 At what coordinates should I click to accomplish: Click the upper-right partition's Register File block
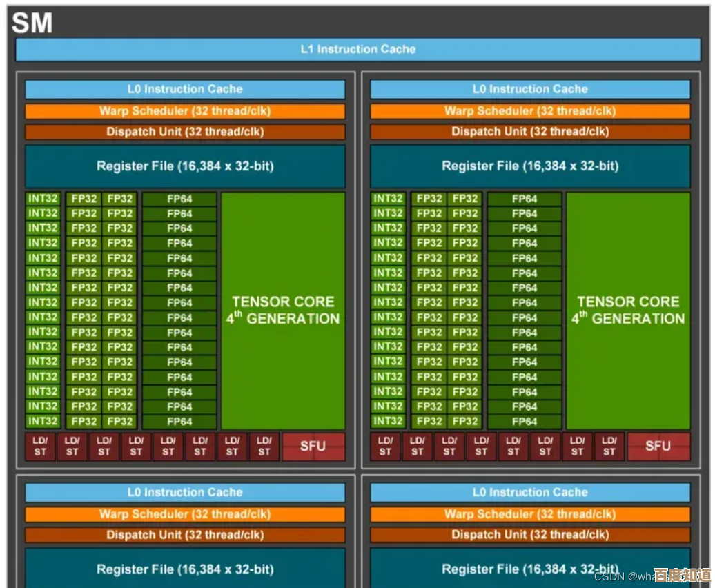530,166
